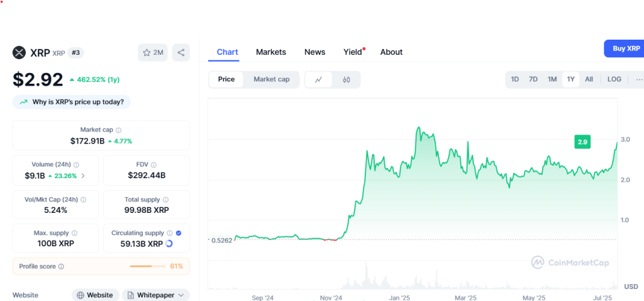Open info icon beside Vol/Mkt Cap (24h)
Viewport: 644px width, 301px height.
(84, 200)
